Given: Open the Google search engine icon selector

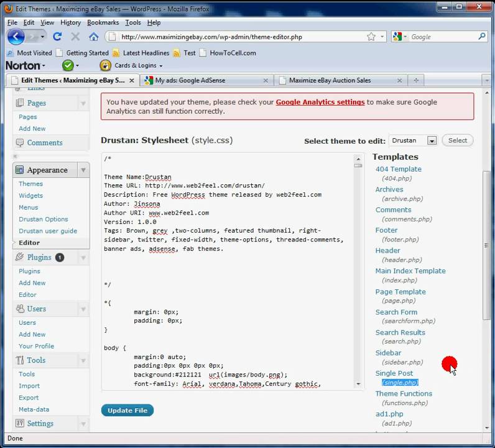Looking at the screenshot, I should (399, 37).
